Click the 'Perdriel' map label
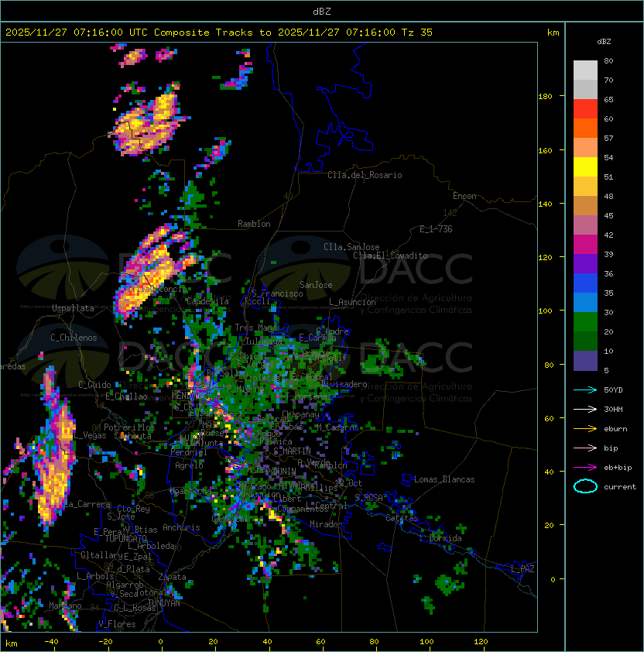This screenshot has width=644, height=652. [x=189, y=452]
